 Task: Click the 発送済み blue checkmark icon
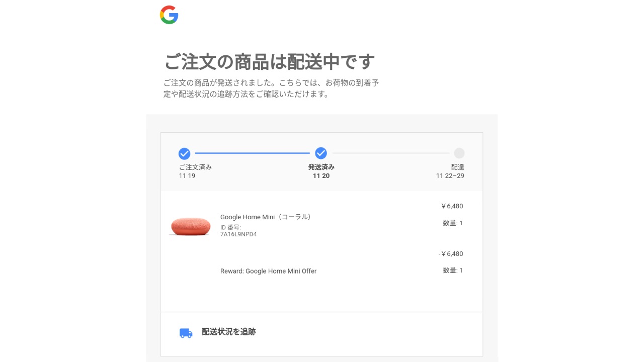point(321,153)
